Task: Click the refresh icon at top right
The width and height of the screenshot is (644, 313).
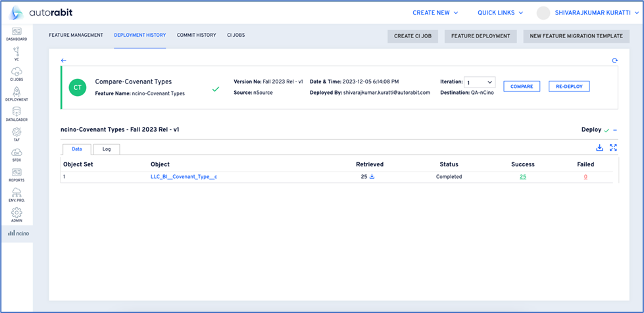Action: click(614, 60)
